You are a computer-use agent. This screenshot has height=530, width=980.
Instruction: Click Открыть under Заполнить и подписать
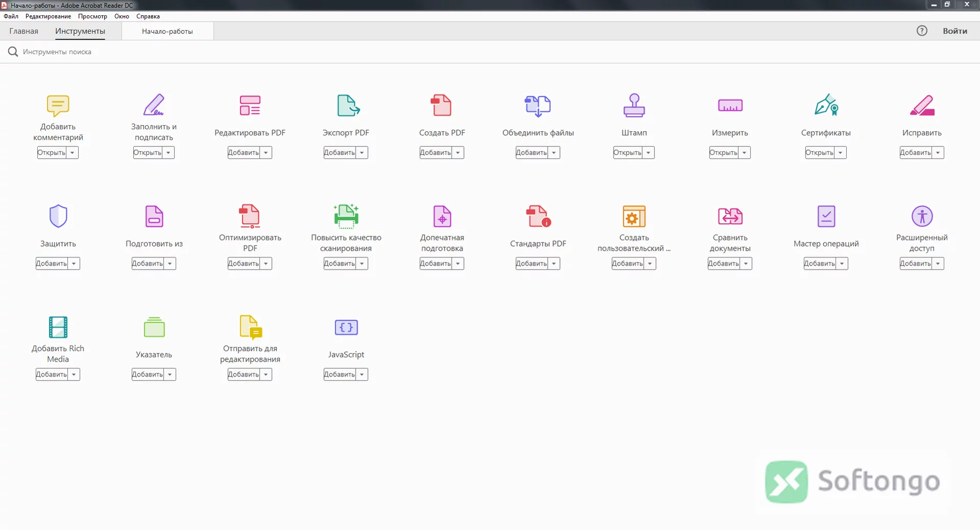(148, 153)
